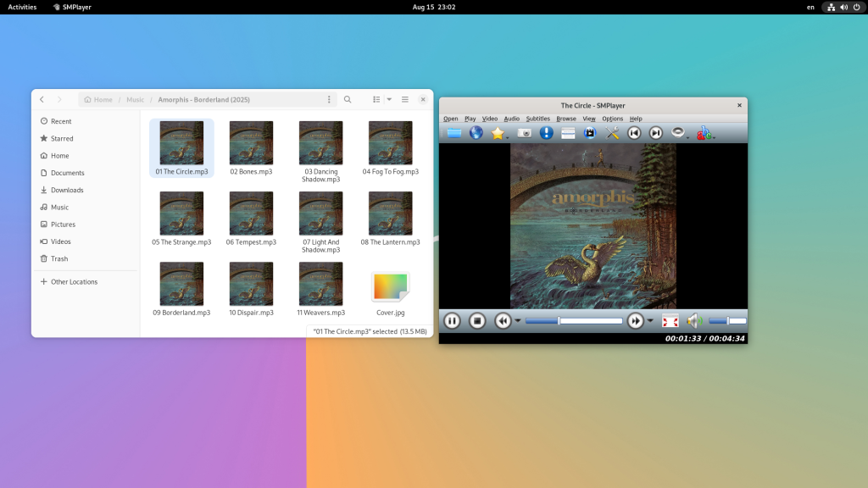Image resolution: width=868 pixels, height=488 pixels.
Task: Open the gold star Favorites icon
Action: [497, 133]
